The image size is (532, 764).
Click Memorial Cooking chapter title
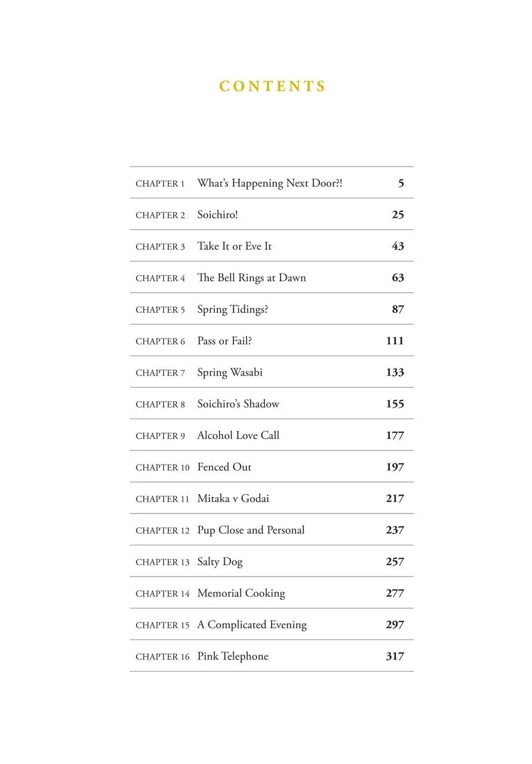[241, 593]
